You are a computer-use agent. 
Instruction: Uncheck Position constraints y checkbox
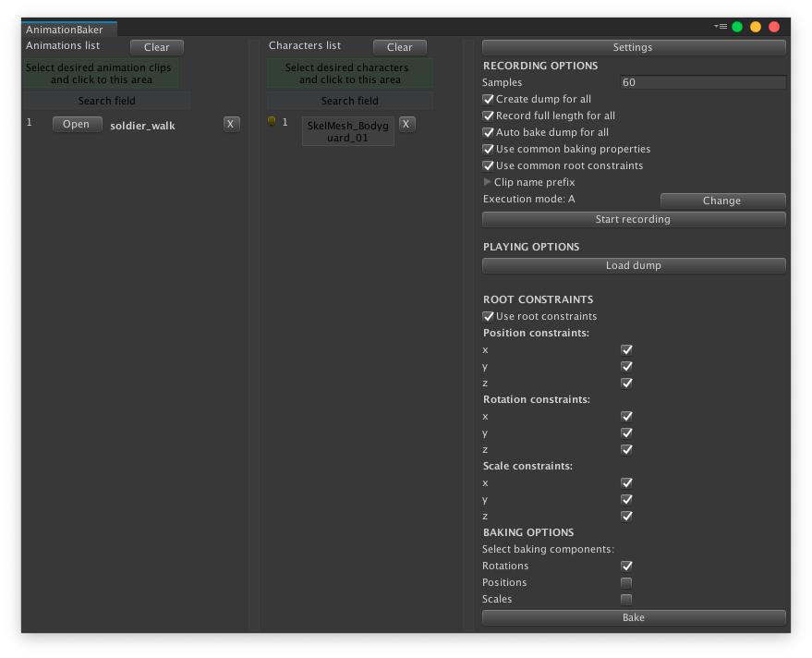[x=626, y=366]
